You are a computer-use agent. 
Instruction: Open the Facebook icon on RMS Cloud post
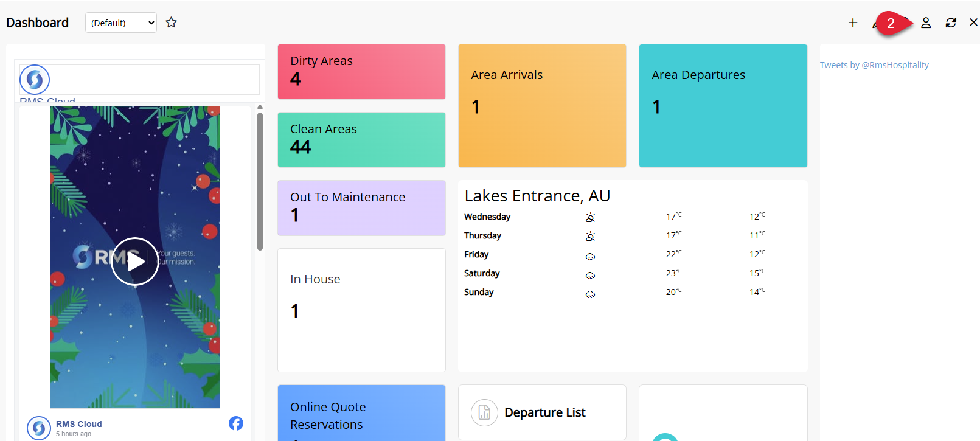(x=236, y=423)
